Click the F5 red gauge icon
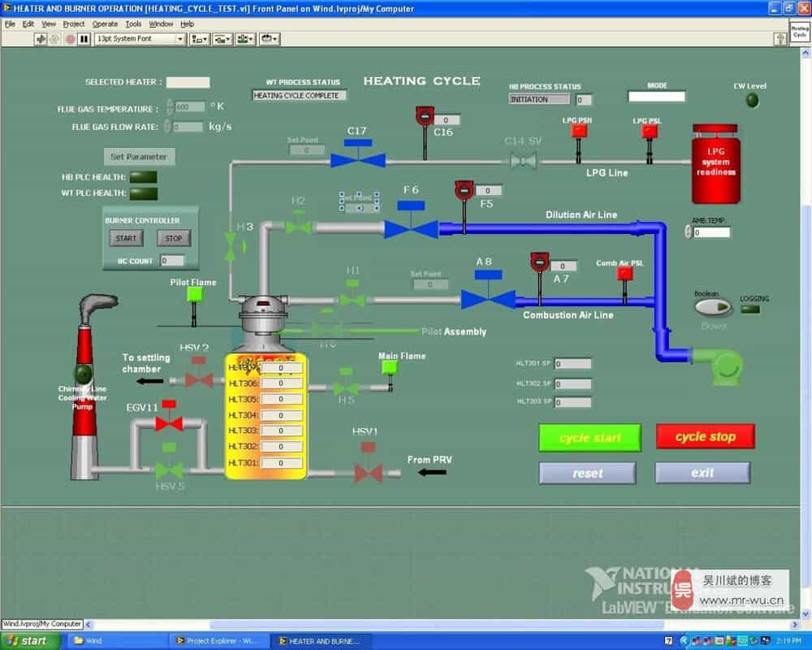The width and height of the screenshot is (812, 650). (x=464, y=190)
